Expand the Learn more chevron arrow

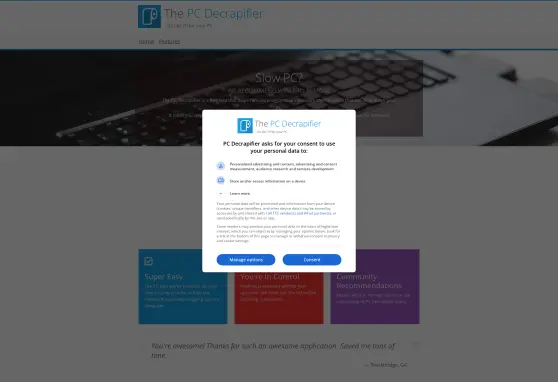[221, 193]
